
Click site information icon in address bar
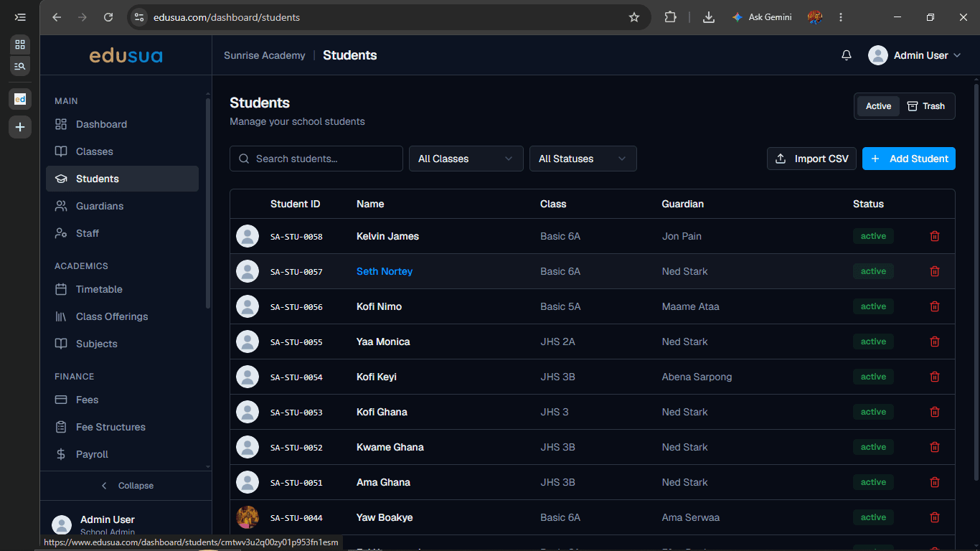point(140,17)
